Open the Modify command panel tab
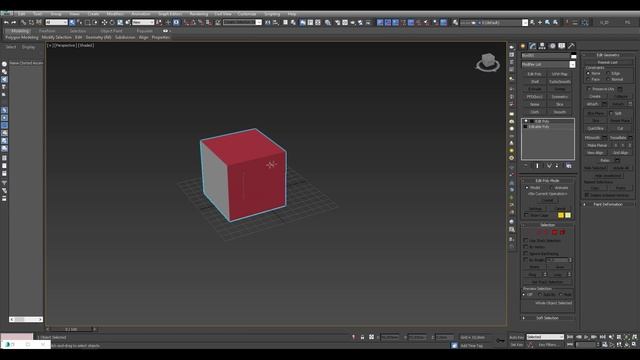Image resolution: width=640 pixels, height=360 pixels. click(x=532, y=46)
